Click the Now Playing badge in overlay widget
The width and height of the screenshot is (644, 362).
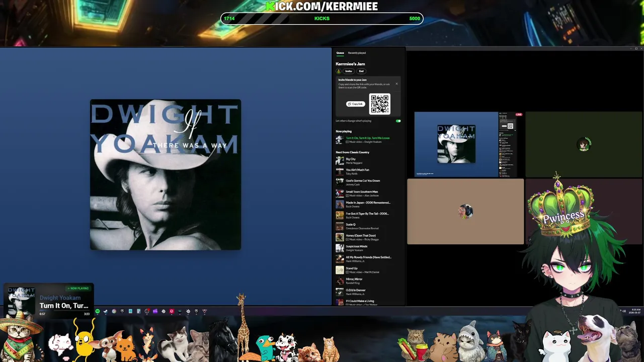click(78, 289)
